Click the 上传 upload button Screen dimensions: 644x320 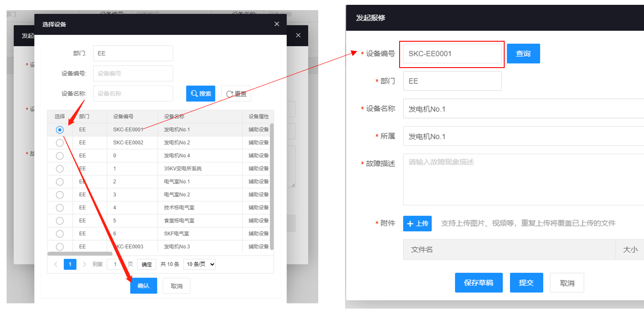click(417, 223)
